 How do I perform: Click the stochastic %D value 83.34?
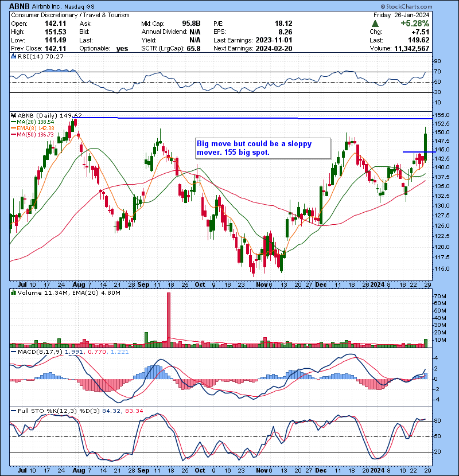134,411
